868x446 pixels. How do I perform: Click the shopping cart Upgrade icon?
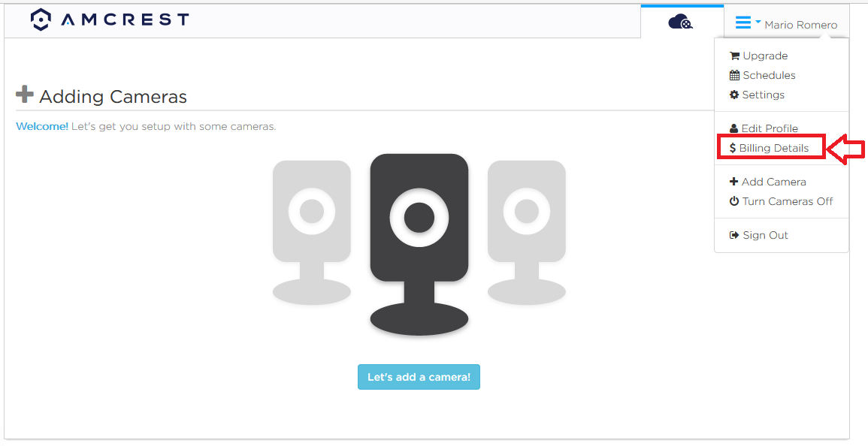coord(734,56)
